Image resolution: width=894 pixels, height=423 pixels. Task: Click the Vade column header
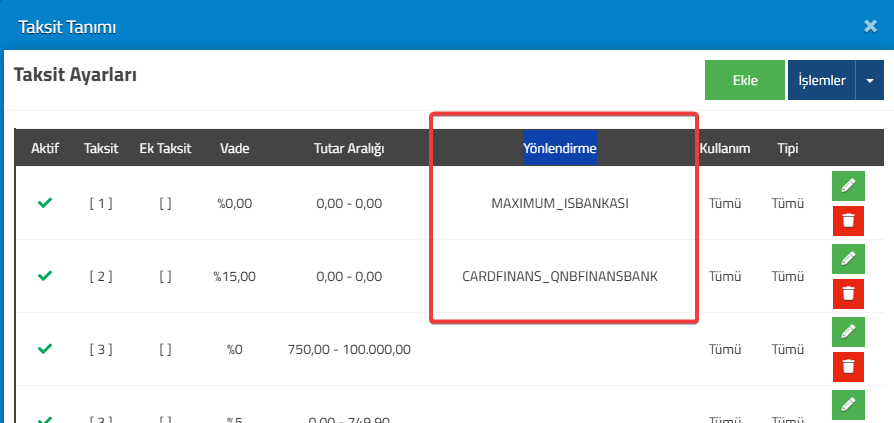[234, 149]
